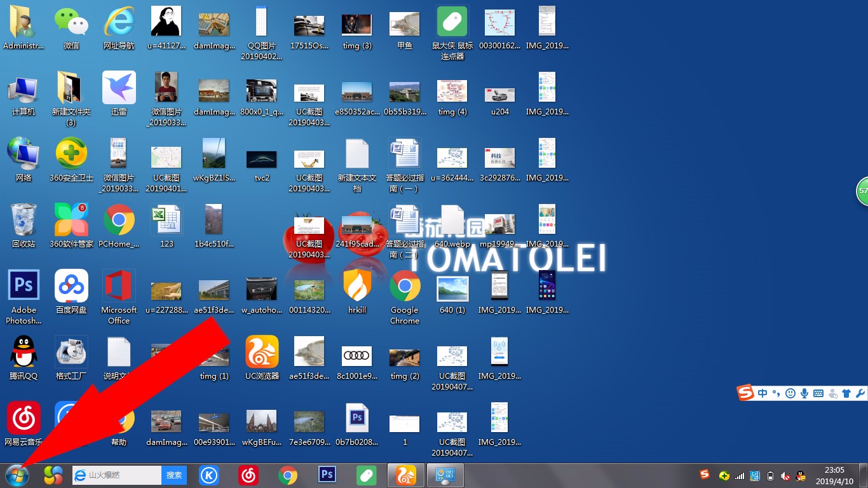Open 微信 from its desktop shortcut
The width and height of the screenshot is (868, 488).
71,21
